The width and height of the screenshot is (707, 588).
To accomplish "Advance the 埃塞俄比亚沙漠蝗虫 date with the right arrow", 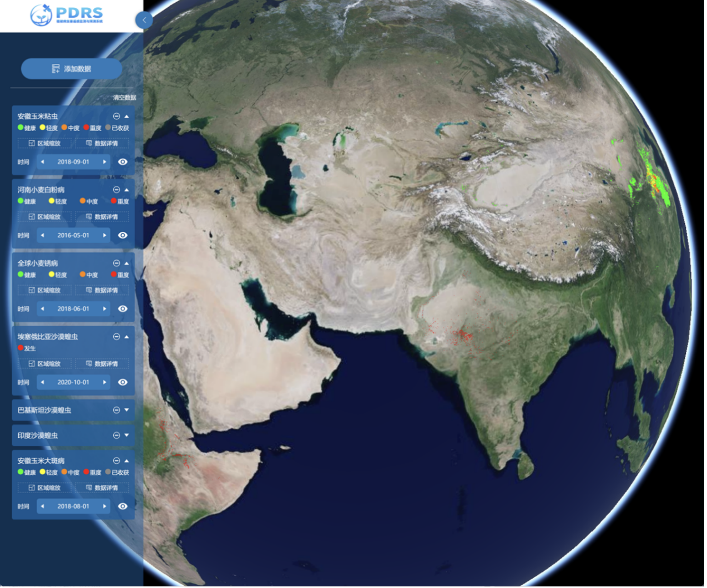I will pos(105,382).
